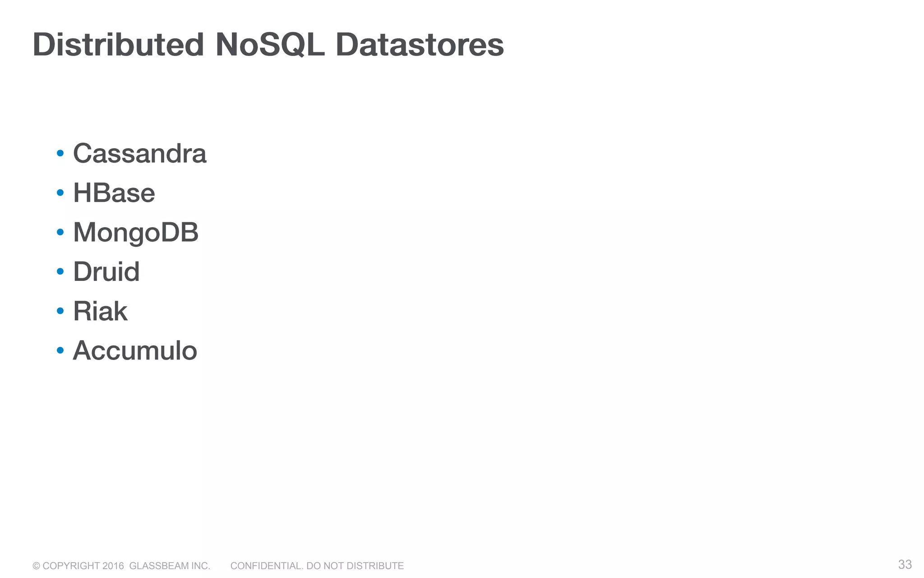Image resolution: width=924 pixels, height=578 pixels.
Task: Click the copyright 2016 Glassbeam Inc. footer
Action: 121,566
